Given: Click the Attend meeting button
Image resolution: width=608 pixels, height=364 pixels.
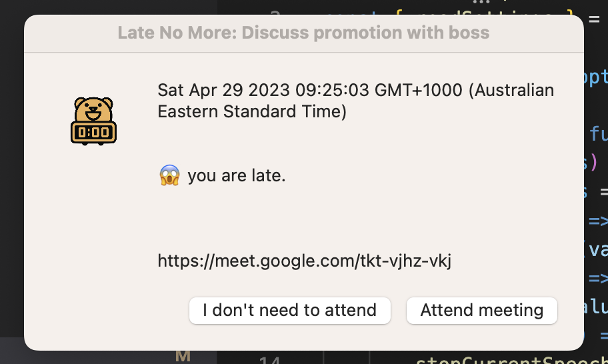Looking at the screenshot, I should 481,311.
